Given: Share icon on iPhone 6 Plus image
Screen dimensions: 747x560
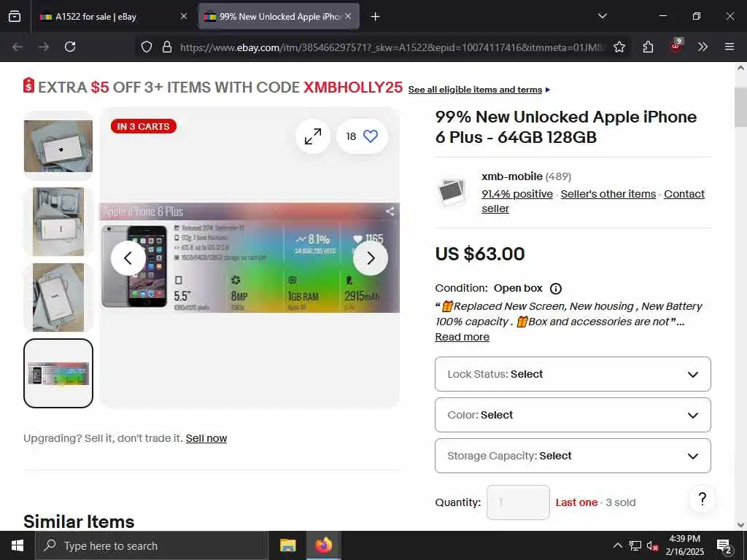Looking at the screenshot, I should [x=390, y=211].
